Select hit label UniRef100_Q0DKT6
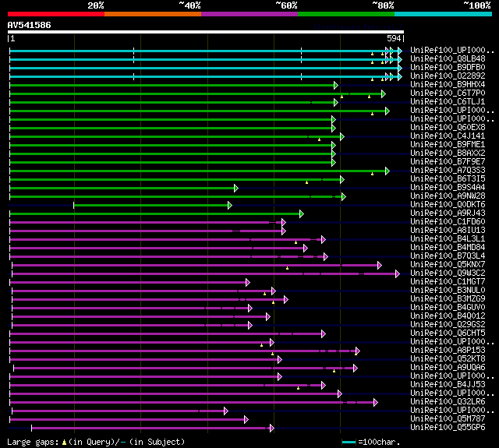This screenshot has width=499, height=448. [x=448, y=205]
